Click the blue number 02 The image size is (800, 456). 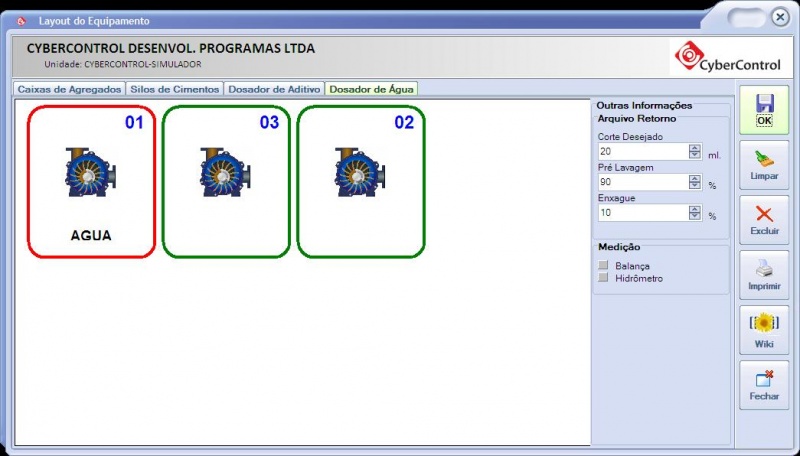point(404,122)
